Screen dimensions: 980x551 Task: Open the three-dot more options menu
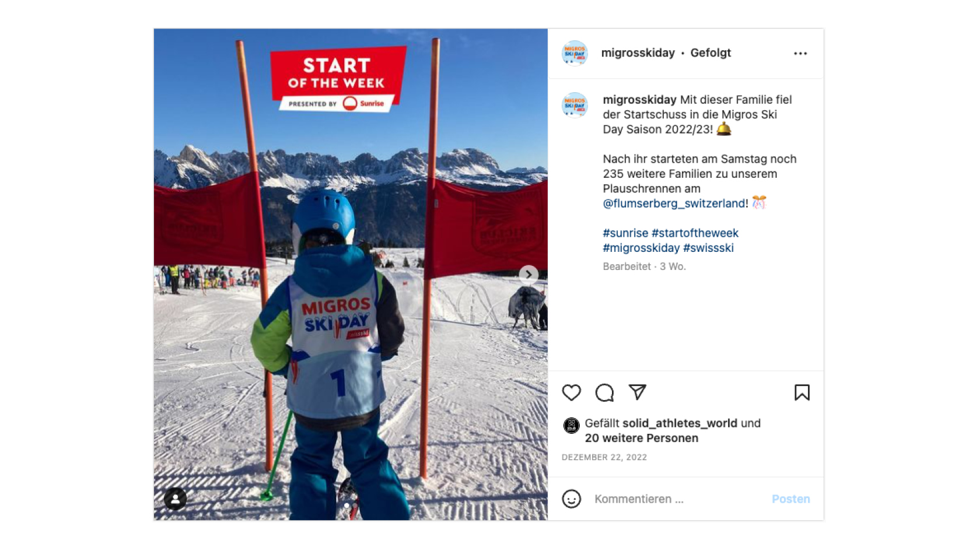pos(800,53)
